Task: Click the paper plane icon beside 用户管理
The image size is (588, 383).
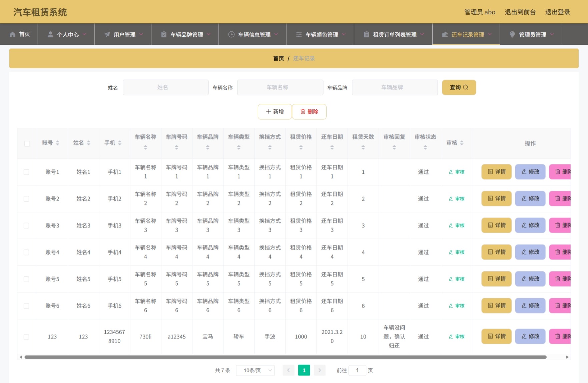Action: [x=107, y=34]
